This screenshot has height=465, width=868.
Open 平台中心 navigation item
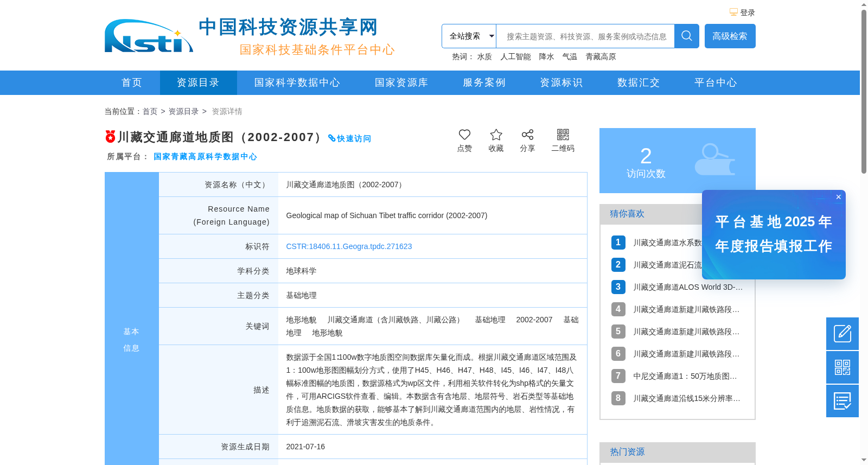716,82
